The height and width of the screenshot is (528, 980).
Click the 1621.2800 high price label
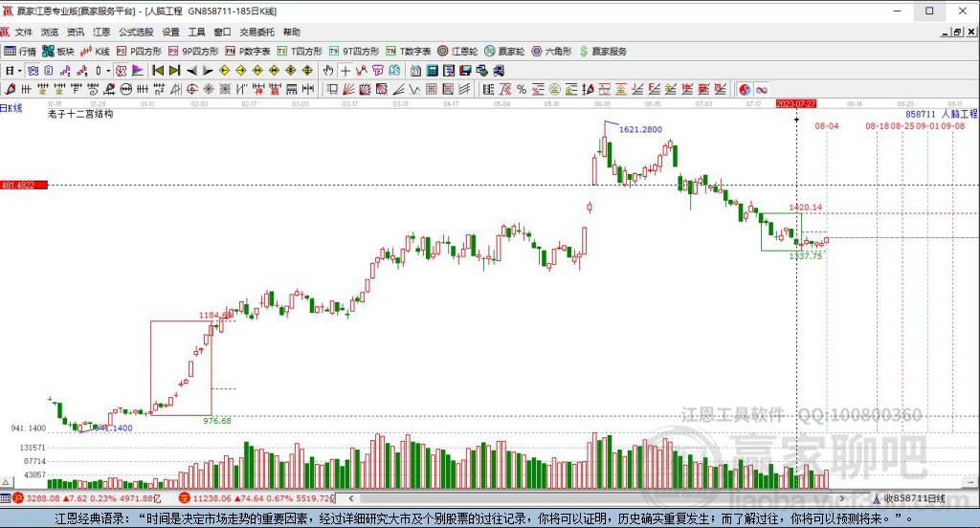pos(640,129)
